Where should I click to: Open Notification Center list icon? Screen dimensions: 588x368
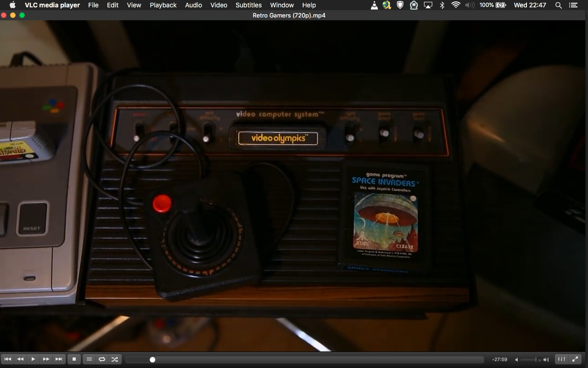(573, 5)
